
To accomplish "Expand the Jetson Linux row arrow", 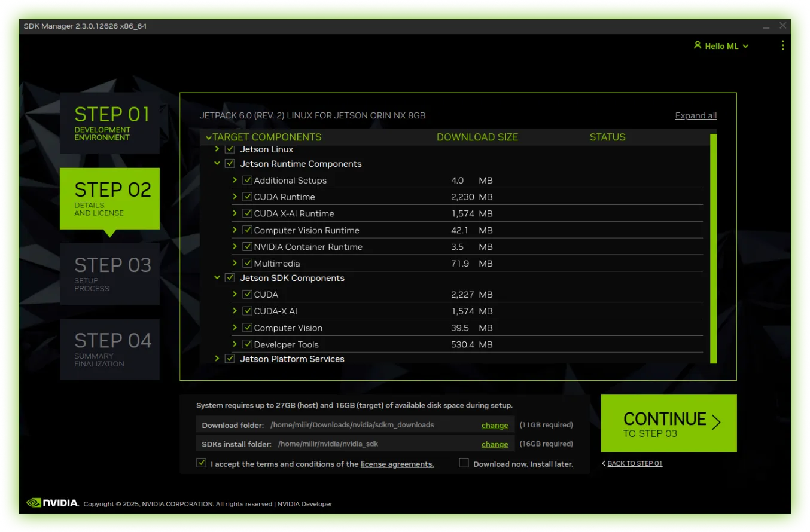I will (x=217, y=149).
